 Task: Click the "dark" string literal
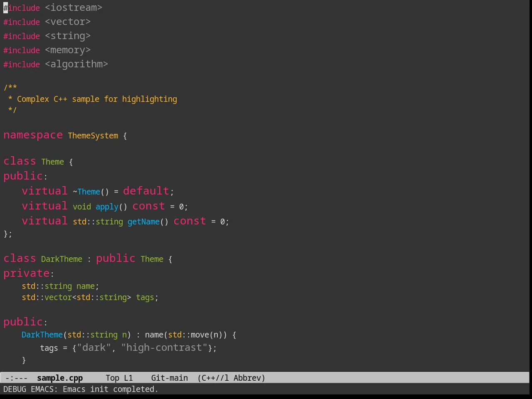click(x=94, y=347)
